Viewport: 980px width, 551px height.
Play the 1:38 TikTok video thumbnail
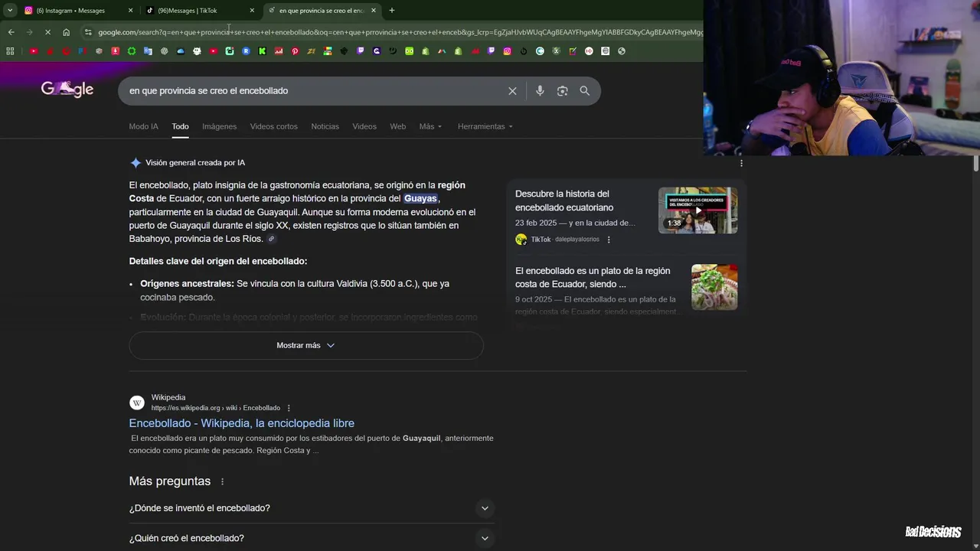tap(697, 210)
